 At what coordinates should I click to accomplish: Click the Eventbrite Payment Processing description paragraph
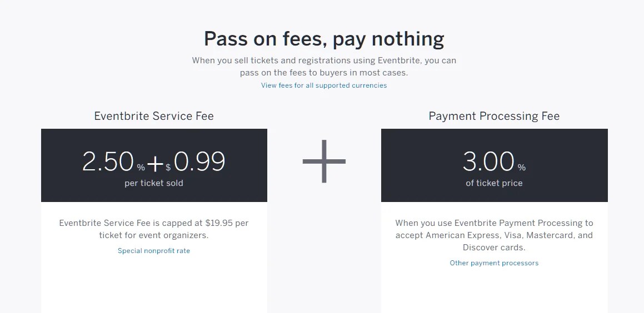click(x=494, y=235)
